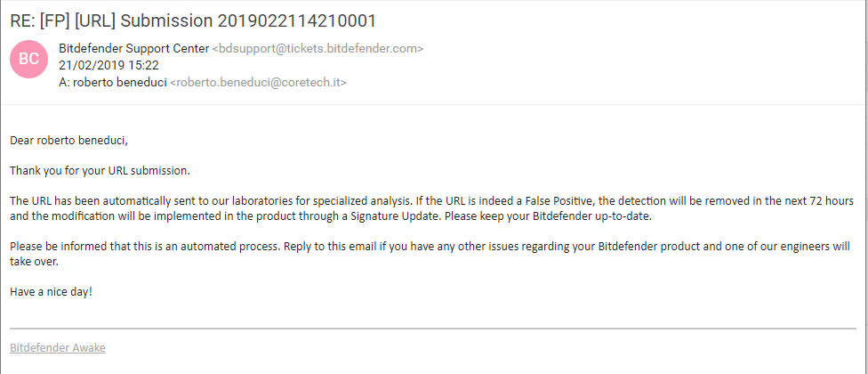Click recipient name roberto beneduci in header

(x=121, y=83)
